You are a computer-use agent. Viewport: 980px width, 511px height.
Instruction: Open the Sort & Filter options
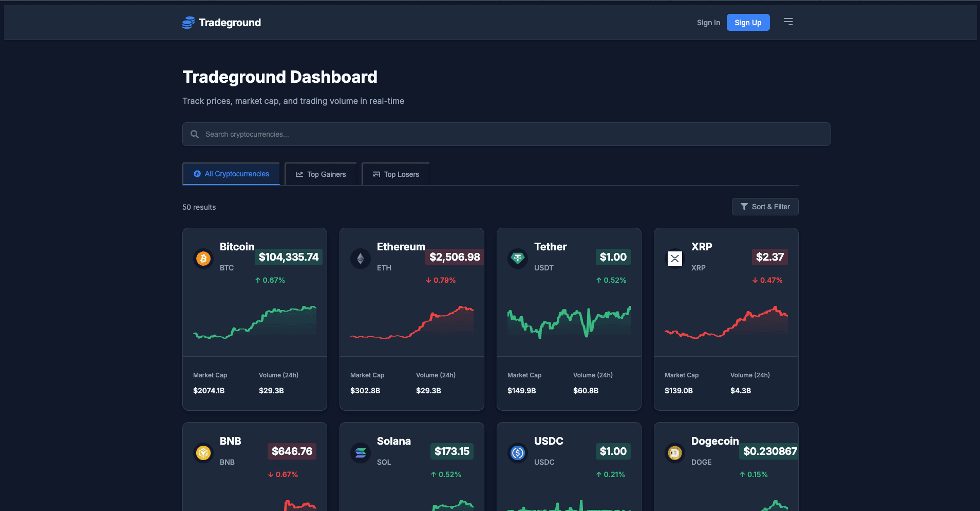(765, 207)
